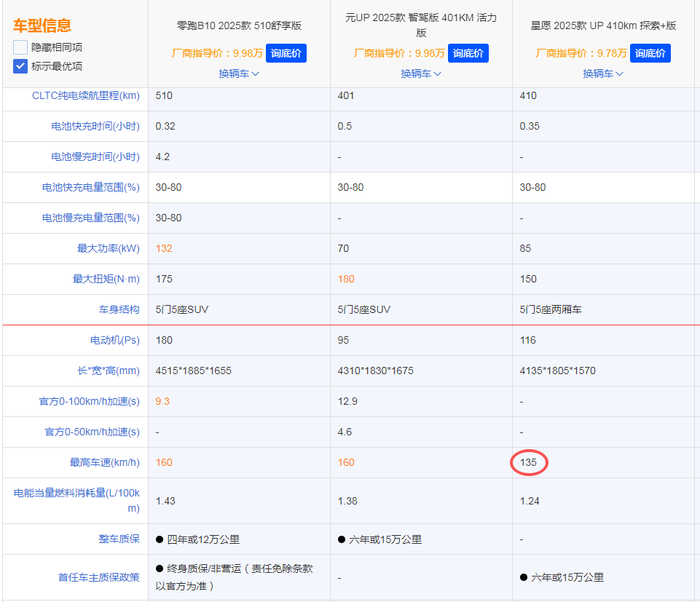Click the 询底价 button for 零跑B10

click(x=286, y=53)
